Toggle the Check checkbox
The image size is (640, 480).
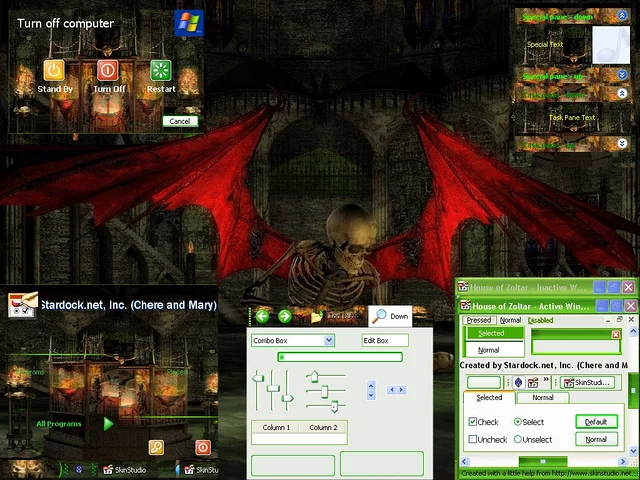(473, 422)
